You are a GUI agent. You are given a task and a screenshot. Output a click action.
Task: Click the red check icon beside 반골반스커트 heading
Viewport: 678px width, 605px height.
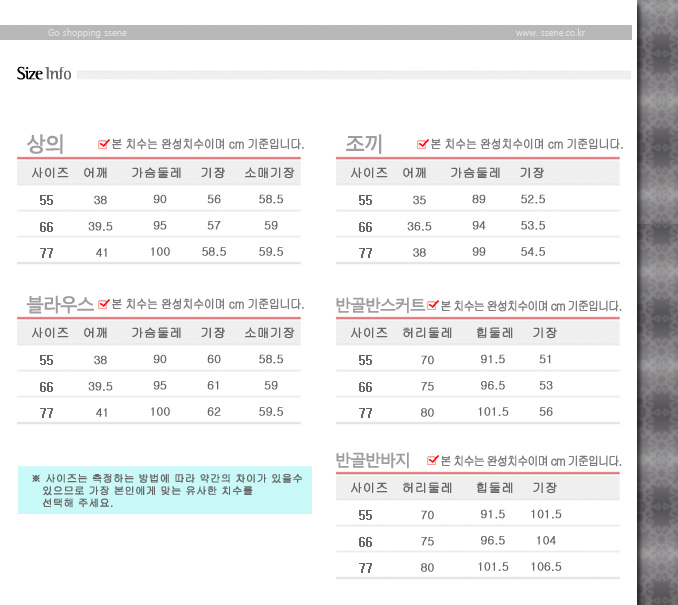click(433, 305)
